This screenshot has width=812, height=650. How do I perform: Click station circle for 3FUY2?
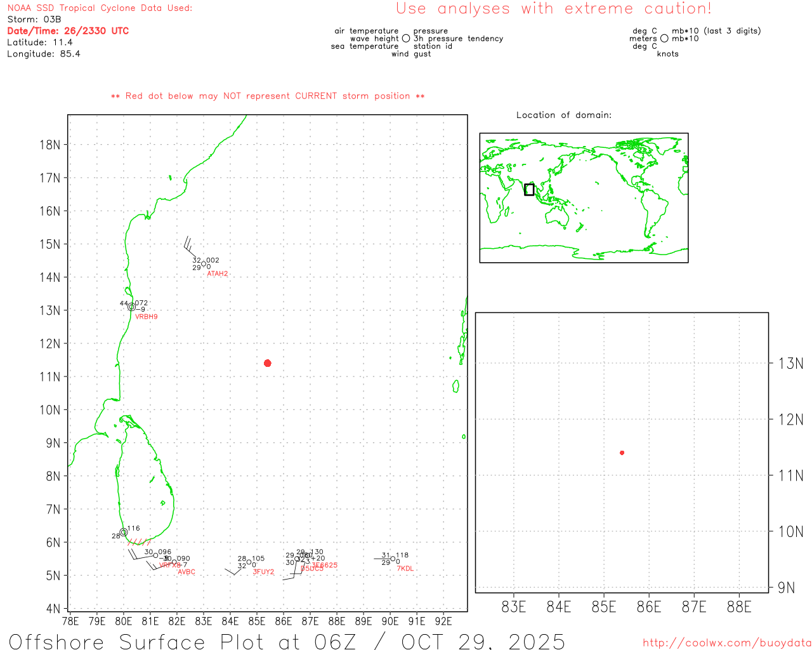(249, 562)
